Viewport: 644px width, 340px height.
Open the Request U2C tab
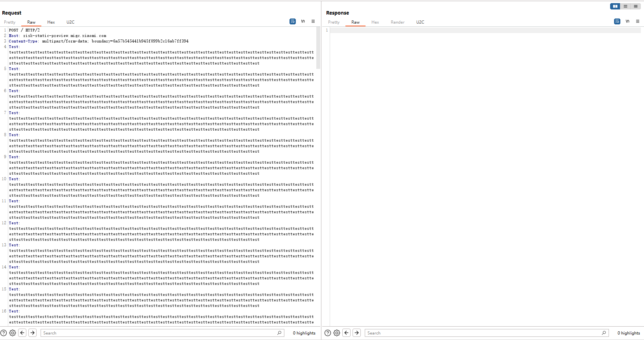[x=71, y=22]
